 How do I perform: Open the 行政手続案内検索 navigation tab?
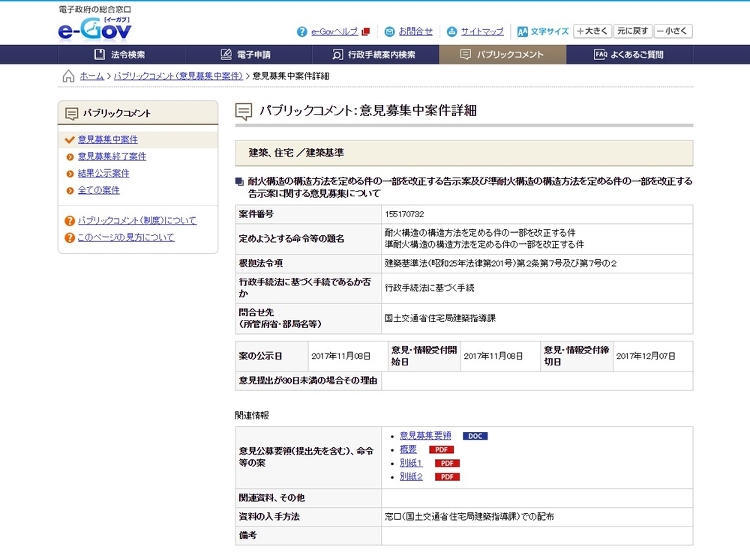[x=375, y=55]
